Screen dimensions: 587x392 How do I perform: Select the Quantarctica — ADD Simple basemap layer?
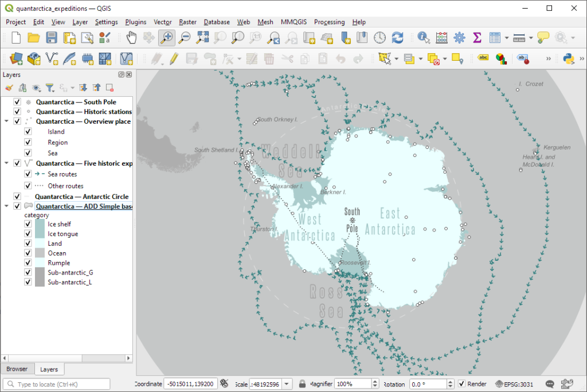(x=84, y=206)
